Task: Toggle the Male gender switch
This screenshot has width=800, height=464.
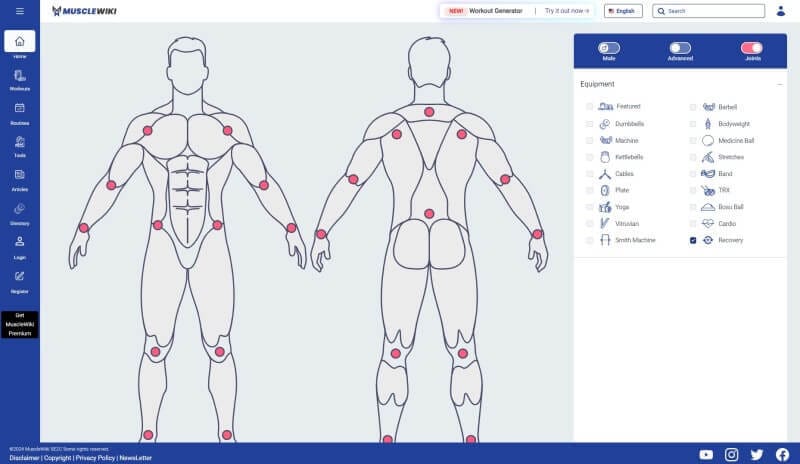Action: click(609, 48)
